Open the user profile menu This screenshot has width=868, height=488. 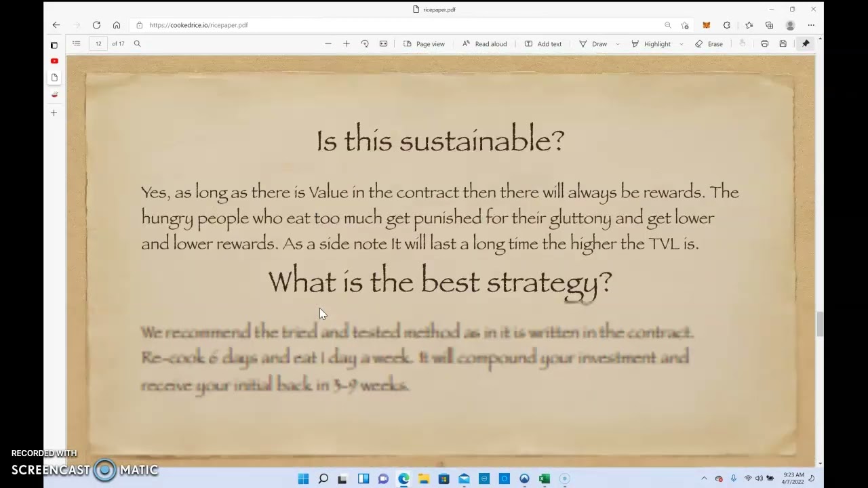790,25
